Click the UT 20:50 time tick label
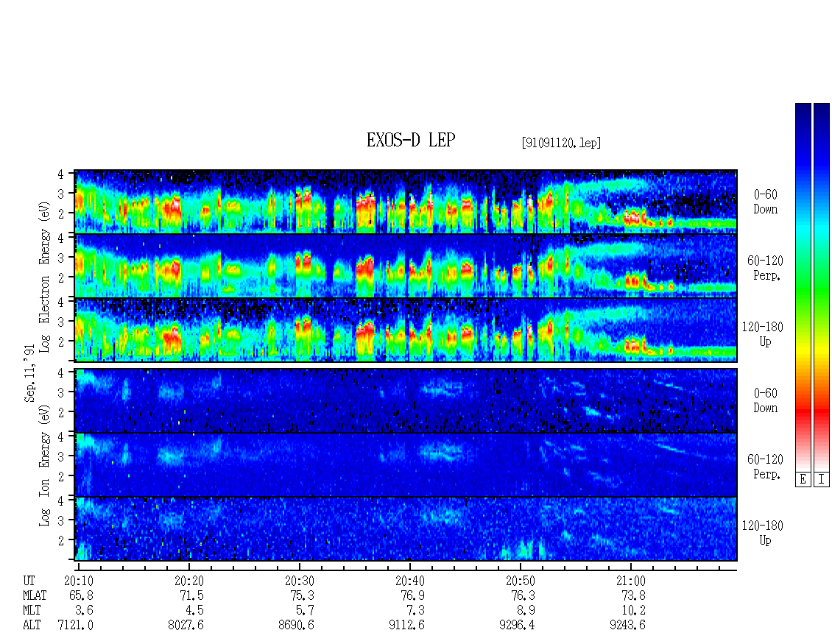Image resolution: width=832 pixels, height=644 pixels. (520, 581)
